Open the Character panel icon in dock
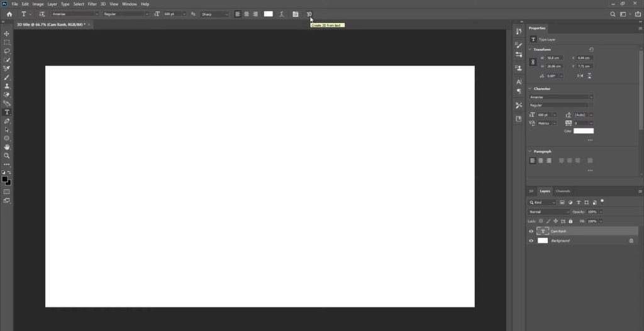 point(519,82)
